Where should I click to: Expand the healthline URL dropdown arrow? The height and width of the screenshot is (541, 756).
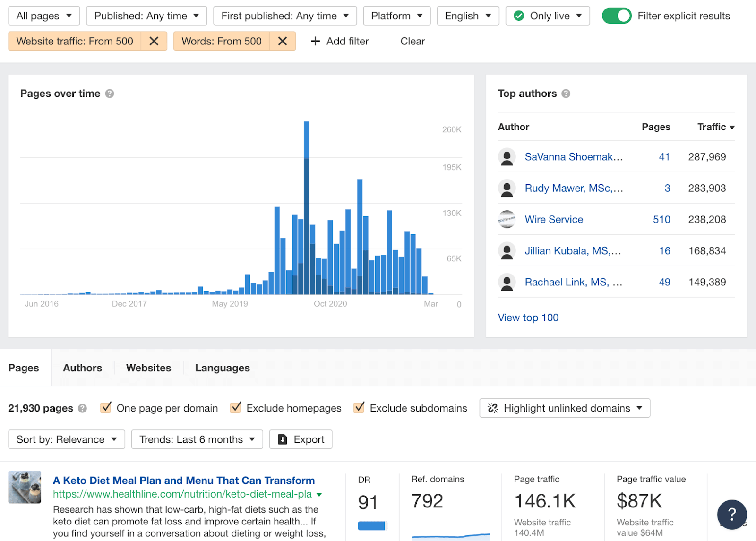(319, 495)
